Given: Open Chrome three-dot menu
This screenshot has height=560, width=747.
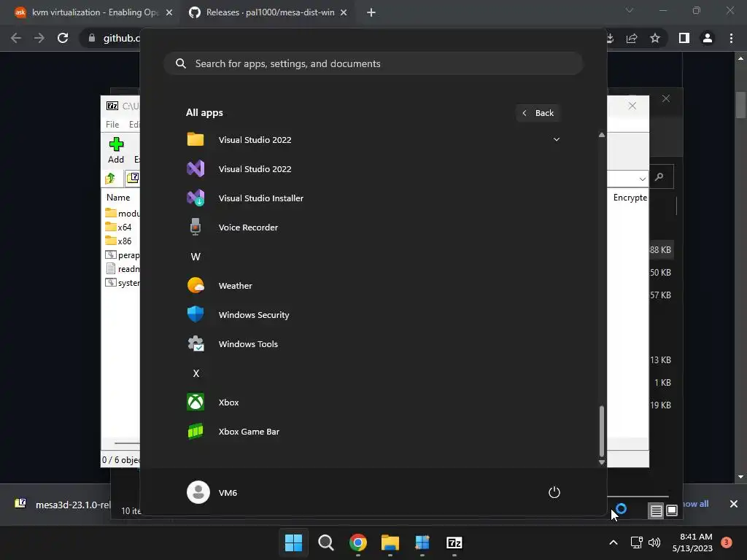Looking at the screenshot, I should pyautogui.click(x=731, y=38).
